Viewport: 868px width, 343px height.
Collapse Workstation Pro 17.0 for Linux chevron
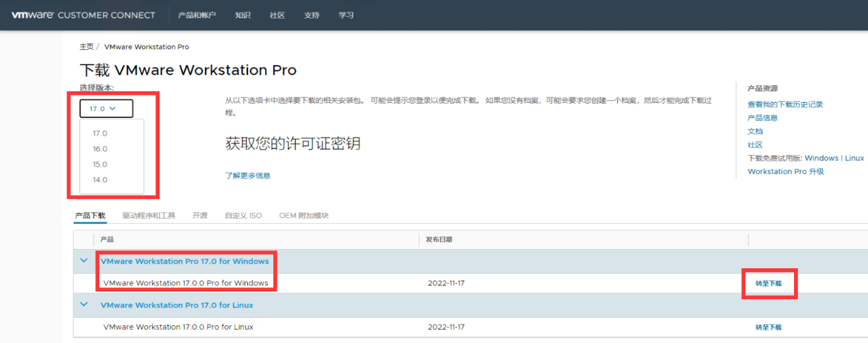pos(84,305)
